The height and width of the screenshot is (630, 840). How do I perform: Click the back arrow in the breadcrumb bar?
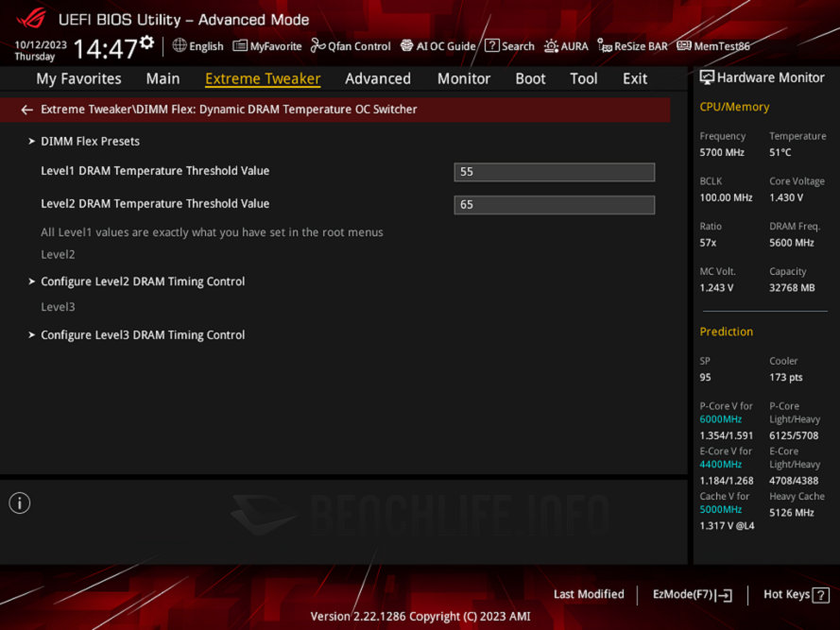[26, 110]
